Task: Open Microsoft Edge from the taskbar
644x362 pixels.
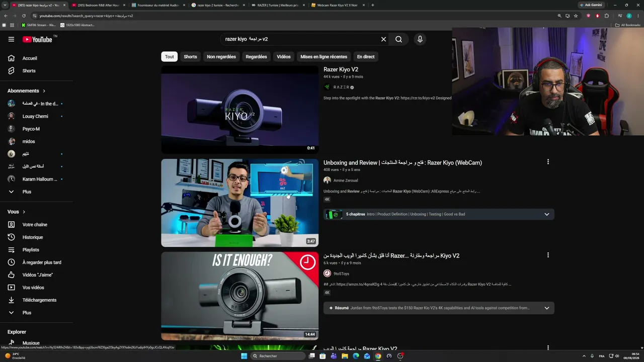Action: [356, 356]
